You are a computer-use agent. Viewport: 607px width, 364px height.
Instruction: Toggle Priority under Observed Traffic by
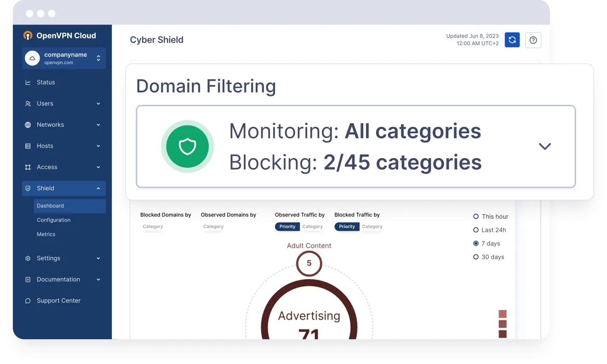point(287,227)
